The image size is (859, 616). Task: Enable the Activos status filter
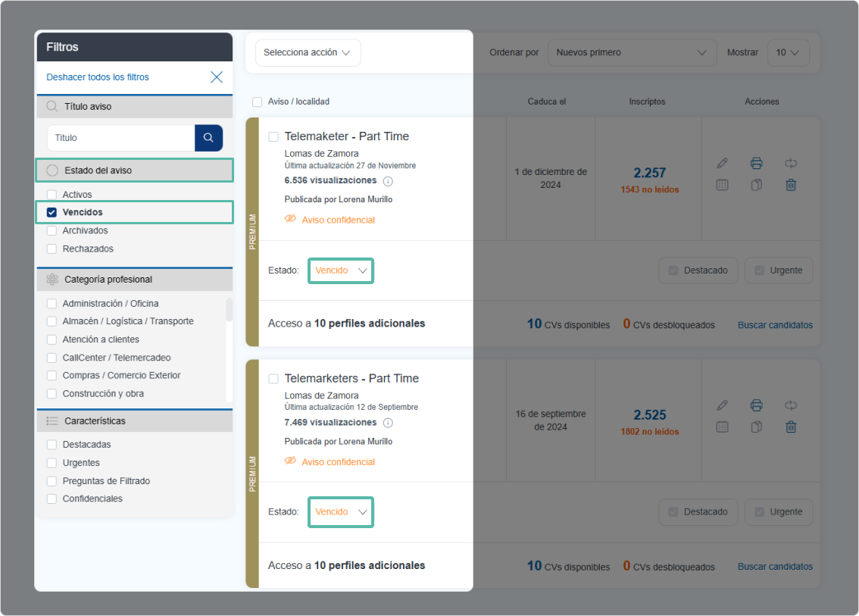click(x=52, y=195)
